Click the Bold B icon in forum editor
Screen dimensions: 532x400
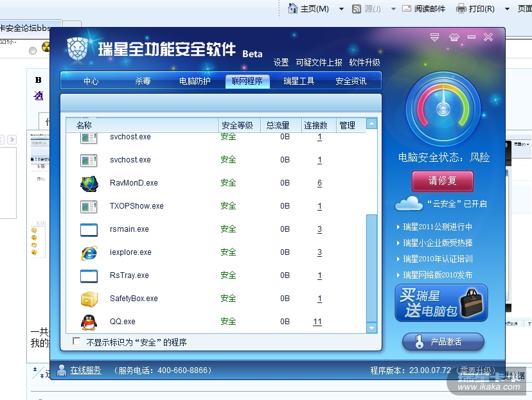tap(39, 80)
